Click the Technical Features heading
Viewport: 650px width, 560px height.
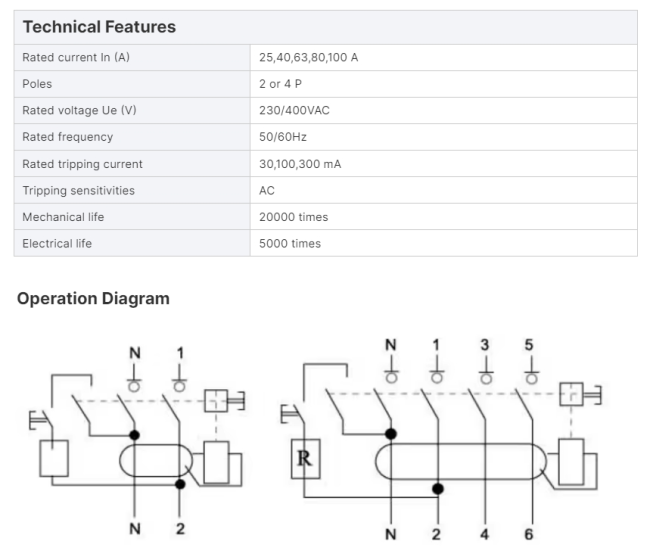(99, 27)
